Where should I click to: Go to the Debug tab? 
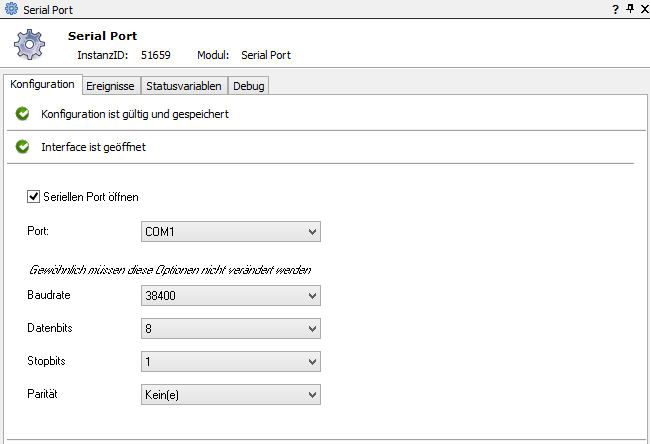[x=248, y=86]
